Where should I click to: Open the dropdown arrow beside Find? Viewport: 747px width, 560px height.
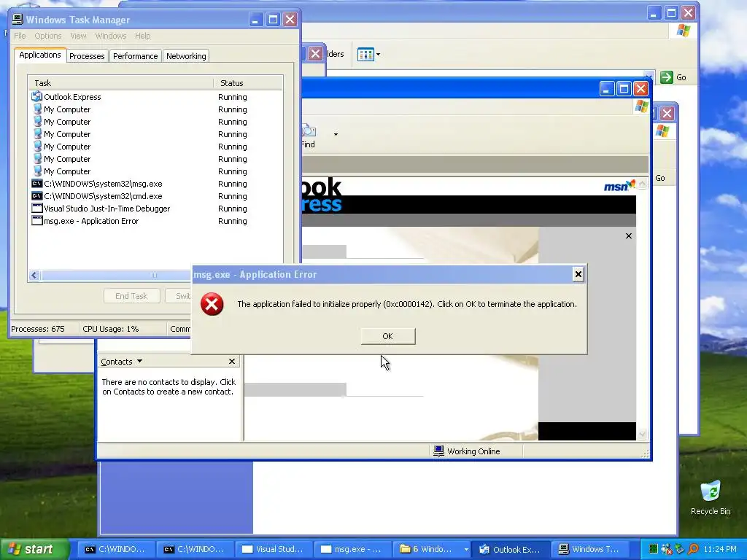[x=336, y=135]
